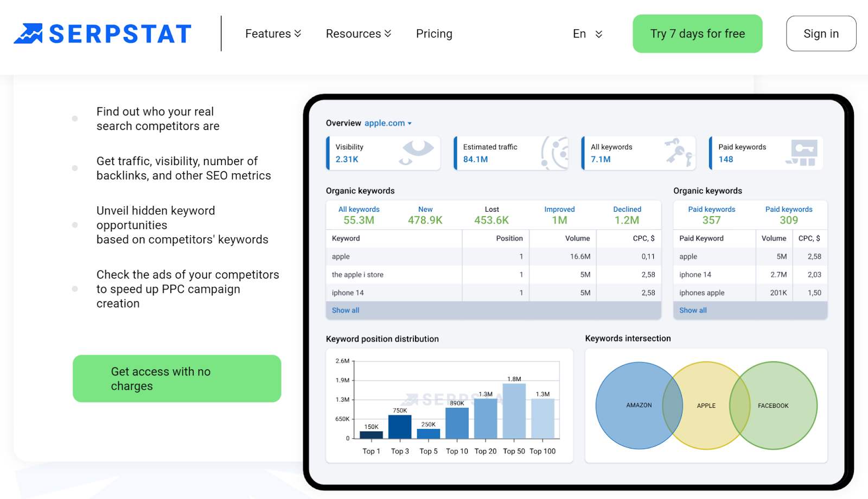868x499 pixels.
Task: Expand the Features dropdown menu
Action: (x=273, y=34)
